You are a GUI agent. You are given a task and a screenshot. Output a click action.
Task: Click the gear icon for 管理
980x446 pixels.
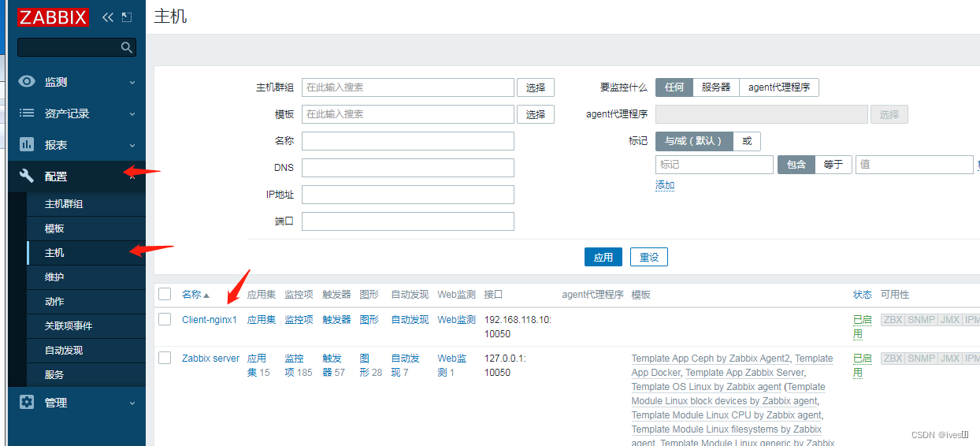pyautogui.click(x=27, y=402)
